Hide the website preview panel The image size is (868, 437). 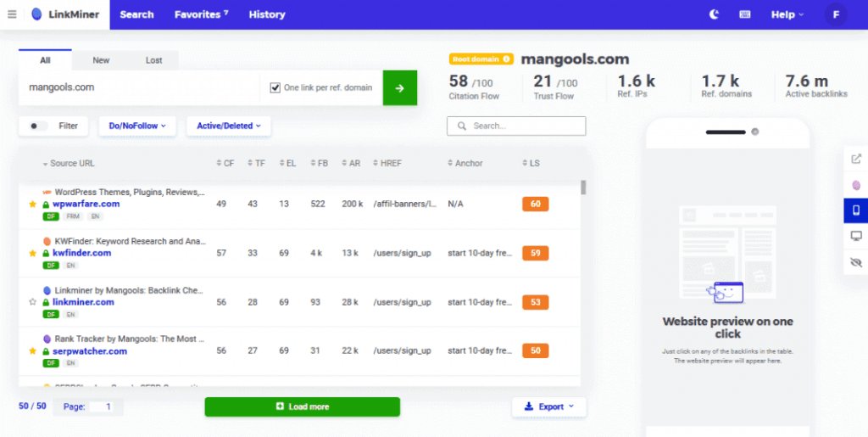(856, 262)
